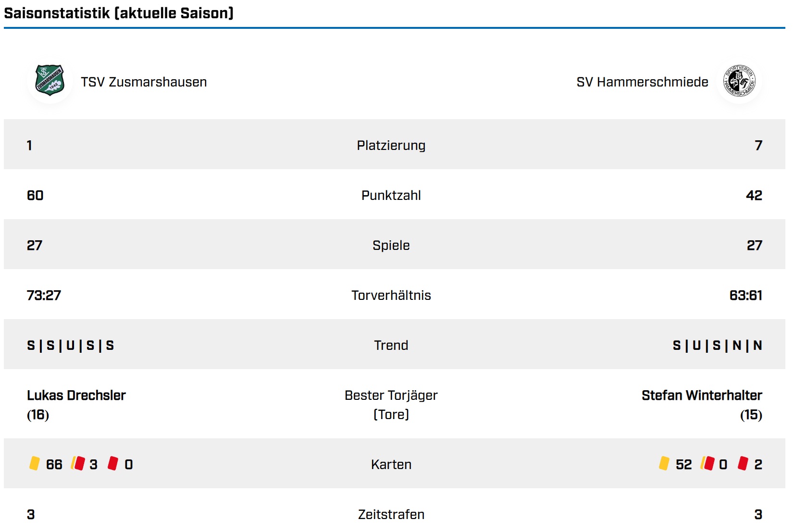Click TSV Zusmarshausen yellow card icon
The width and height of the screenshot is (793, 532).
(x=34, y=463)
